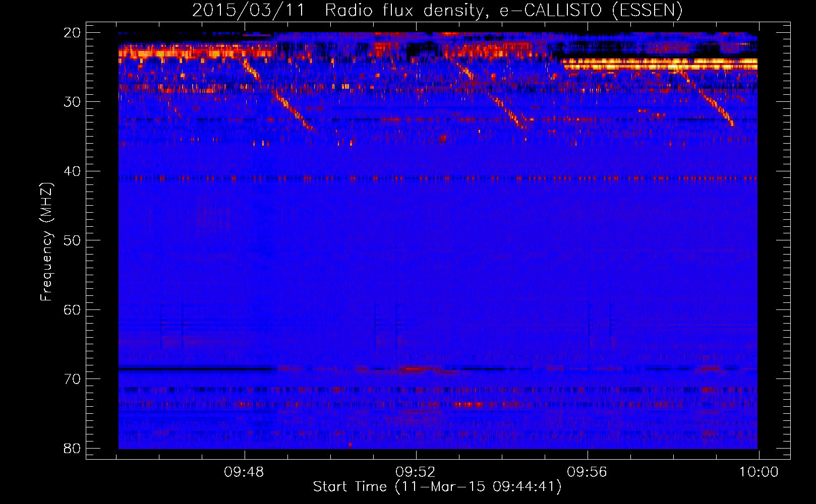Screen dimensions: 816x504
Task: Click the 09:48 time tick label
Action: pos(244,472)
